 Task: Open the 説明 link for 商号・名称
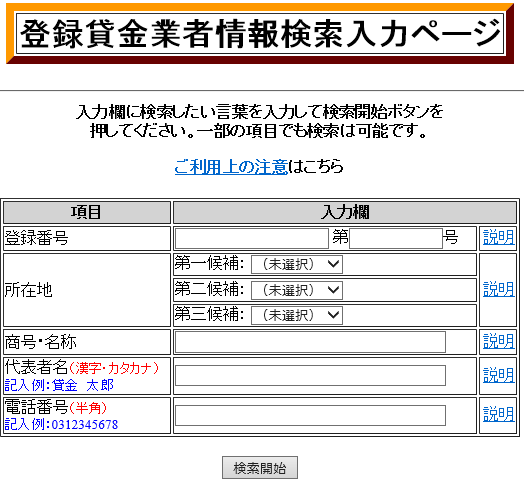coord(499,341)
